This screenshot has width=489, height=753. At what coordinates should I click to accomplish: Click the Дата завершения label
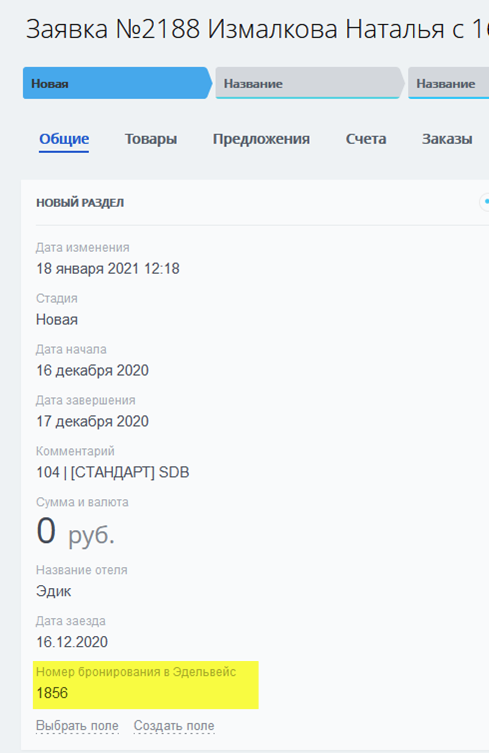(x=86, y=400)
